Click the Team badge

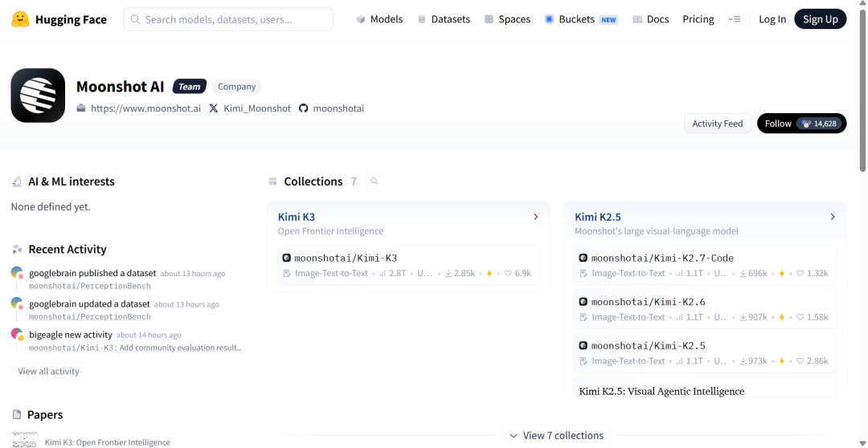(190, 86)
